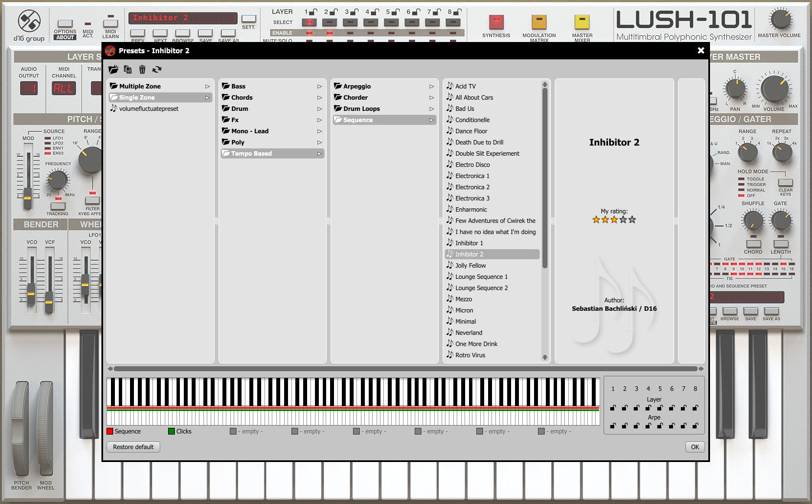
Task: Open the orange Modulation Matrix page button
Action: [x=539, y=22]
